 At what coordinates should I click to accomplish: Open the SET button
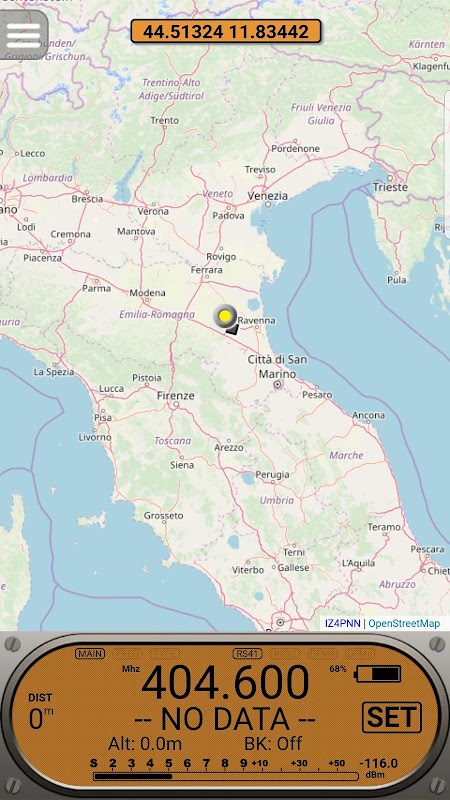click(392, 717)
